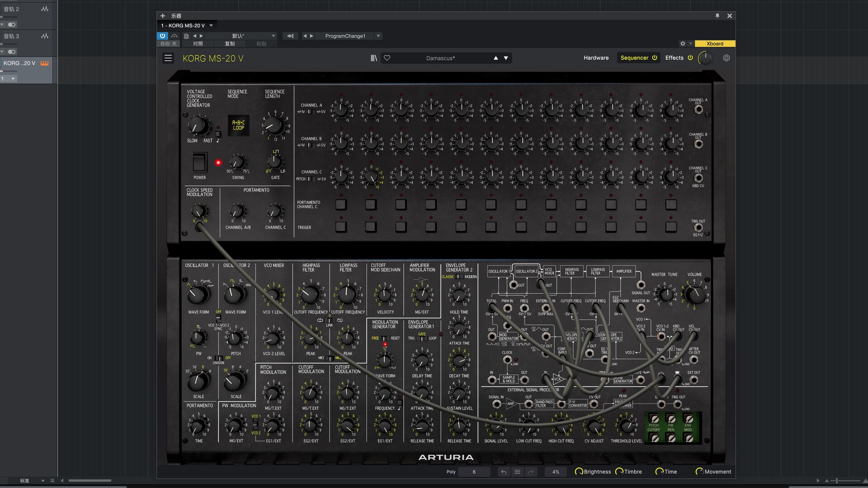Image resolution: width=868 pixels, height=488 pixels.
Task: Click the yellow Xboard button
Action: point(715,44)
